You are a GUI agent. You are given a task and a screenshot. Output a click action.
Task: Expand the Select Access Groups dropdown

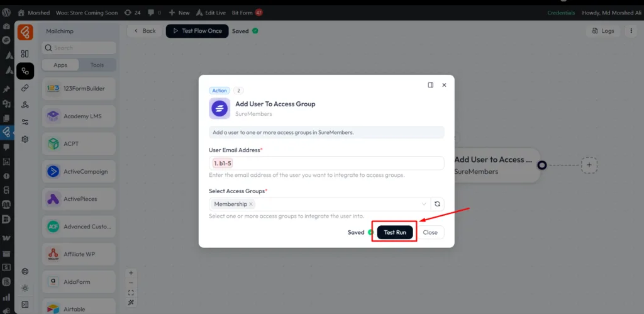tap(424, 204)
